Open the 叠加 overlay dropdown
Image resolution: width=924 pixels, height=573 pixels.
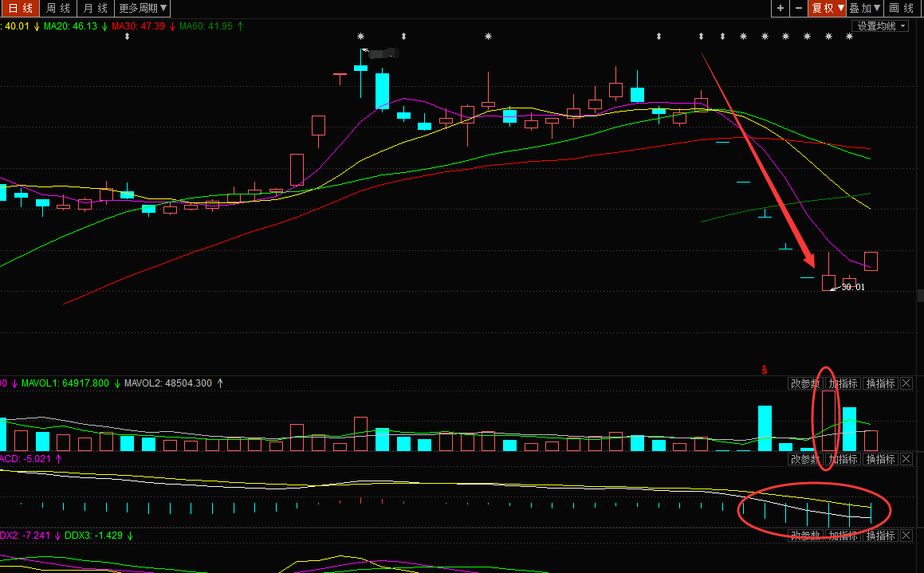coord(864,8)
